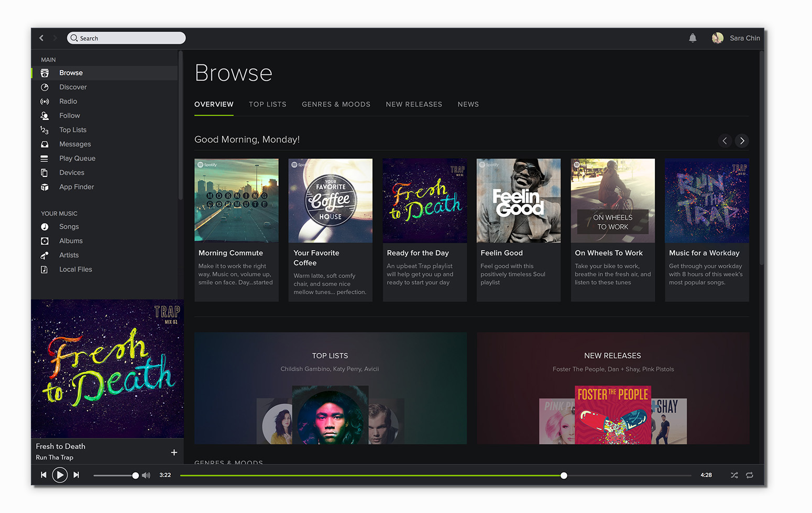Open the News tab
The height and width of the screenshot is (513, 812).
[468, 104]
